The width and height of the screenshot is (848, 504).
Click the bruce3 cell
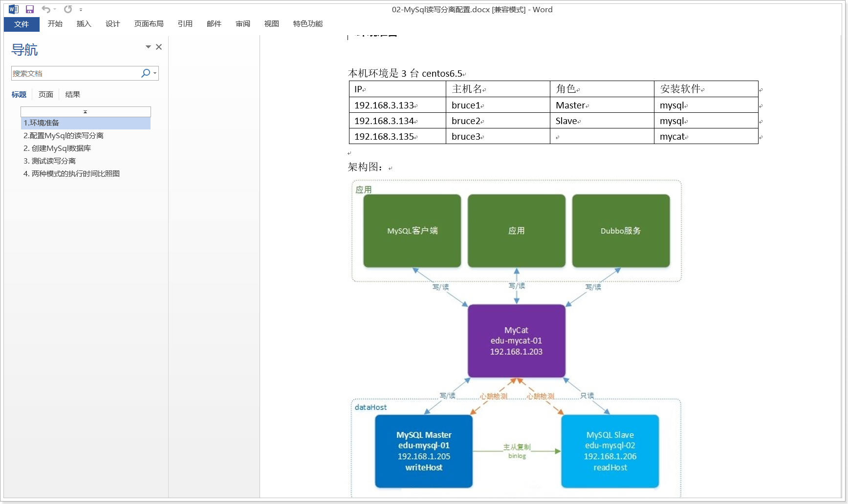(x=498, y=136)
